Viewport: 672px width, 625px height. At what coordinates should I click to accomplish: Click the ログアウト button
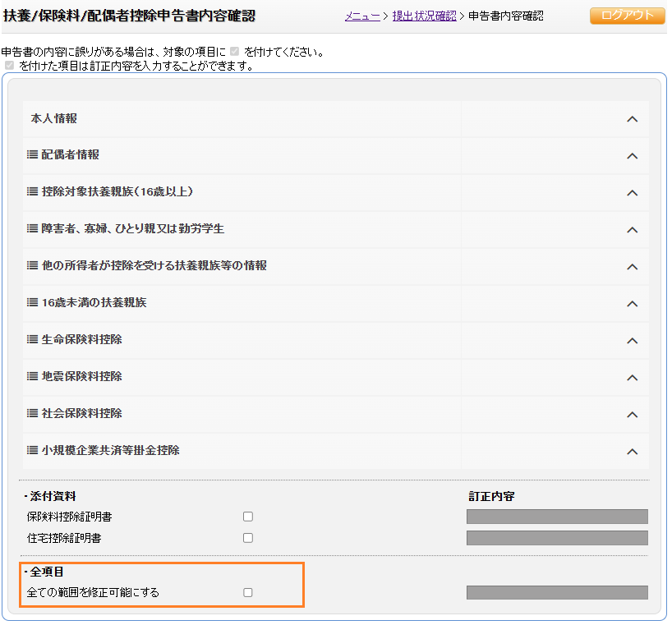(x=627, y=16)
